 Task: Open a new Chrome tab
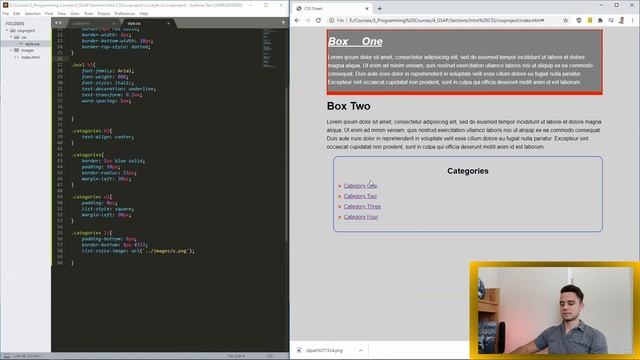point(380,9)
